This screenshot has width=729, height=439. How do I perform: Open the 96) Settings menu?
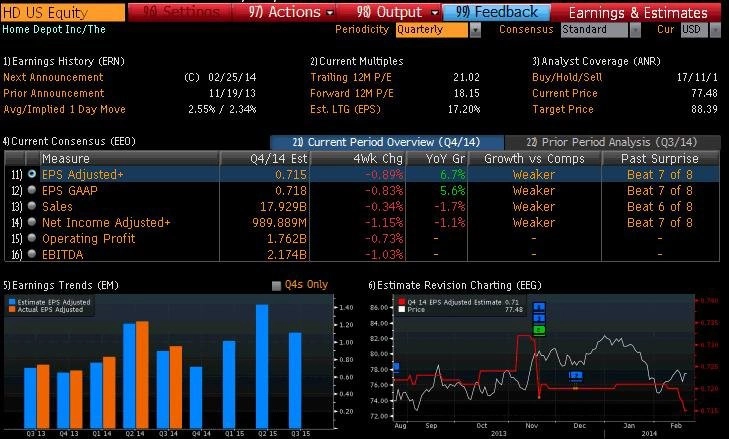[x=181, y=12]
